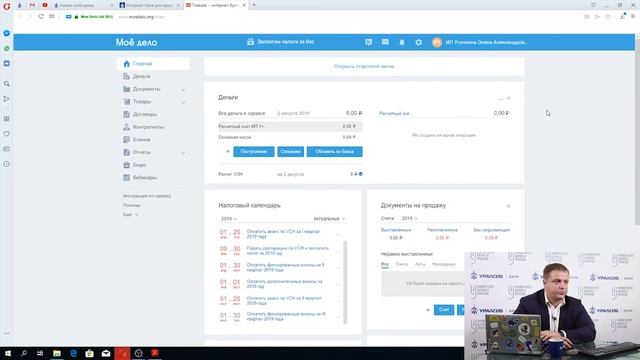This screenshot has height=360, width=640.
Task: Select the 'Расчетный счет ИП' row
Action: [289, 126]
